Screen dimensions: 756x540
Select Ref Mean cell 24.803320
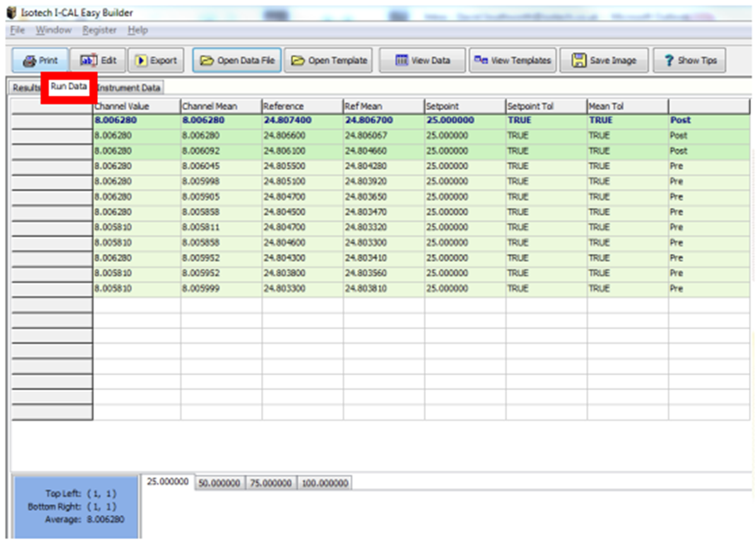click(384, 227)
